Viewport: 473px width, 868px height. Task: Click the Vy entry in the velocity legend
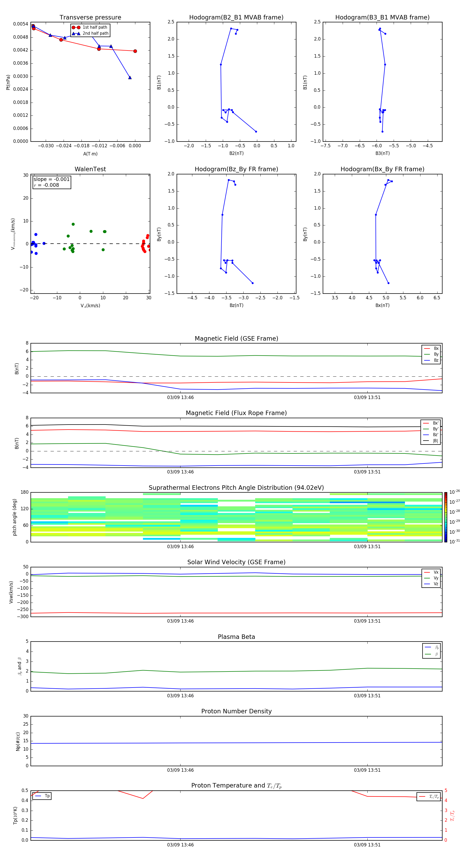pos(431,578)
